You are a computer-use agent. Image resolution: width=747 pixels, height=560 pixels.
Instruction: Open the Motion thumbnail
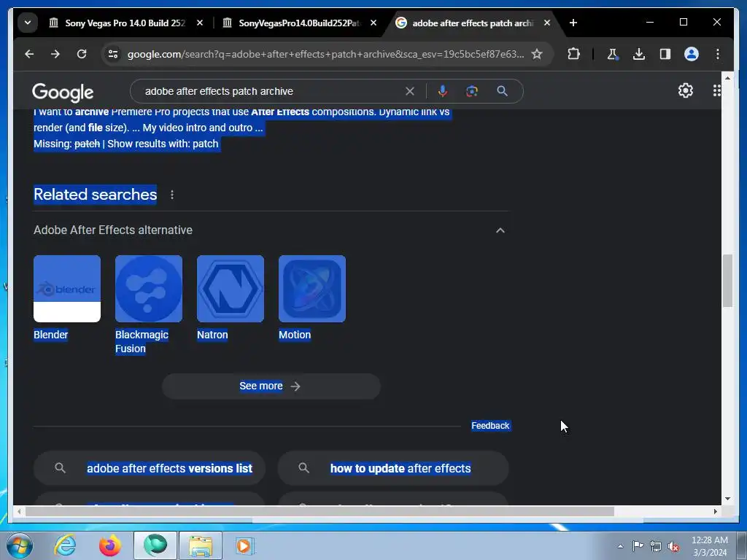coord(312,289)
